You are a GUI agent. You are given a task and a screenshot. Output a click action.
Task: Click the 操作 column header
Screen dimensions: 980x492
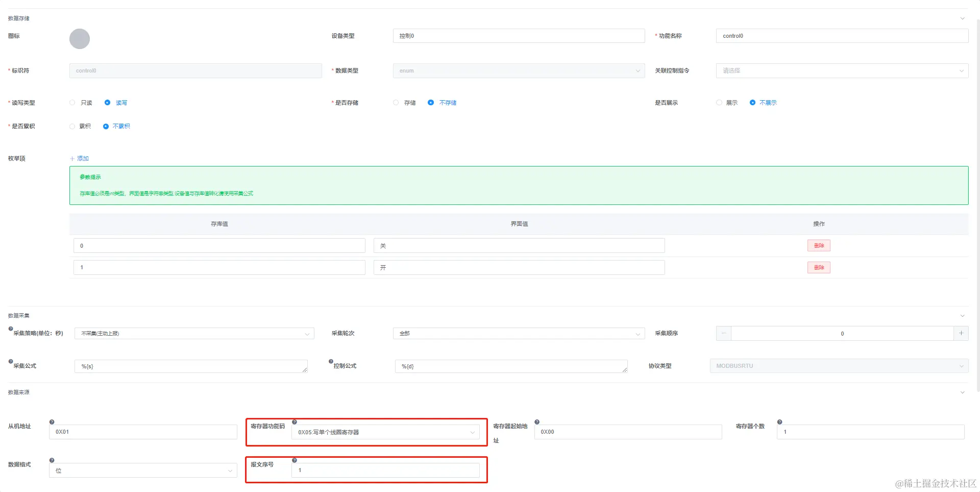[x=819, y=224]
